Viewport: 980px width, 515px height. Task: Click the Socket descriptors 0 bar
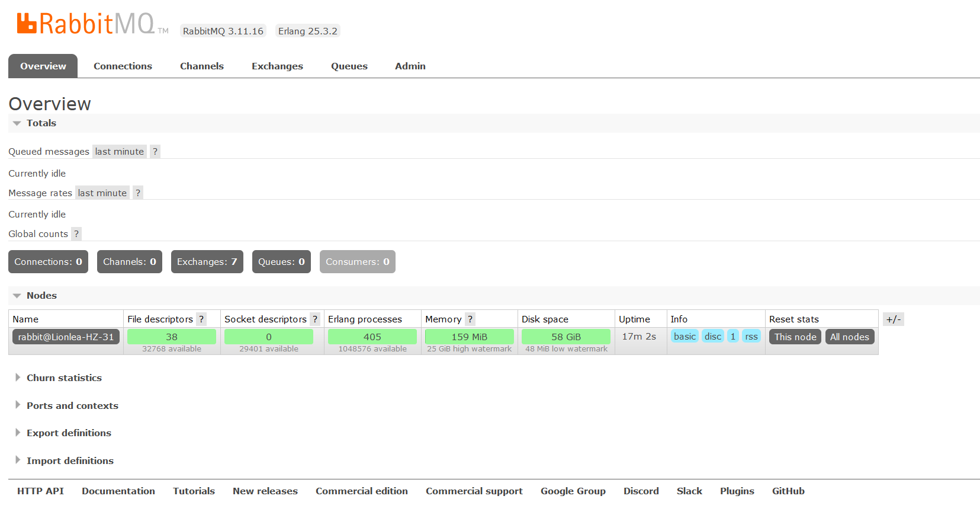[x=269, y=337]
